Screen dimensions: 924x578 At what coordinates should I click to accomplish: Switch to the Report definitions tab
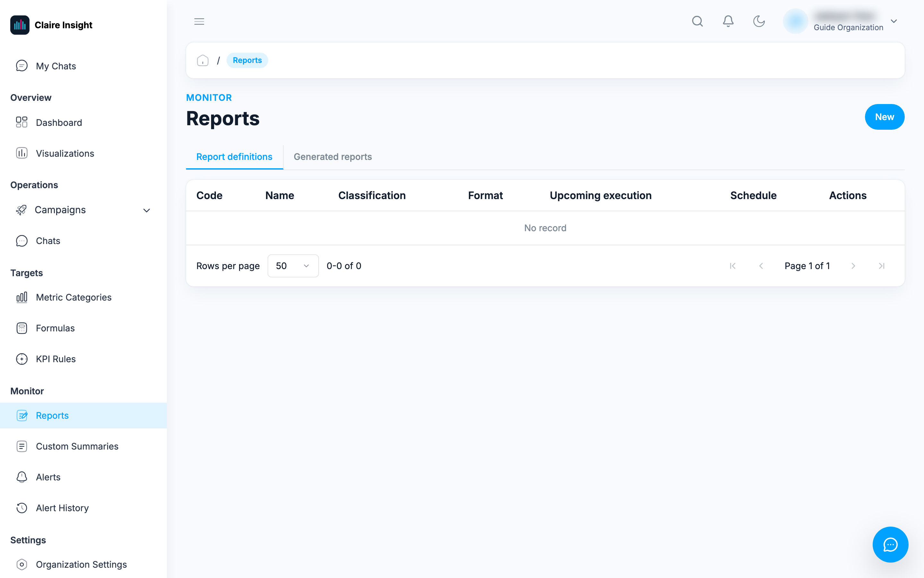(x=234, y=157)
